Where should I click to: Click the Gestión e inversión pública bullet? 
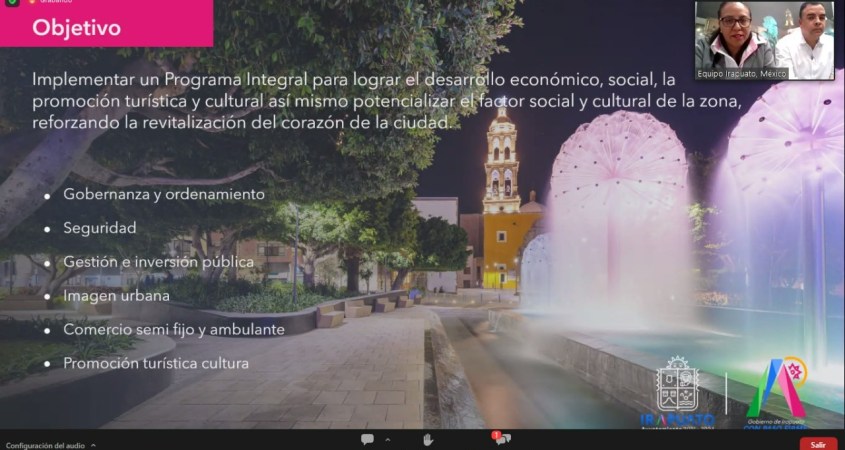click(158, 262)
